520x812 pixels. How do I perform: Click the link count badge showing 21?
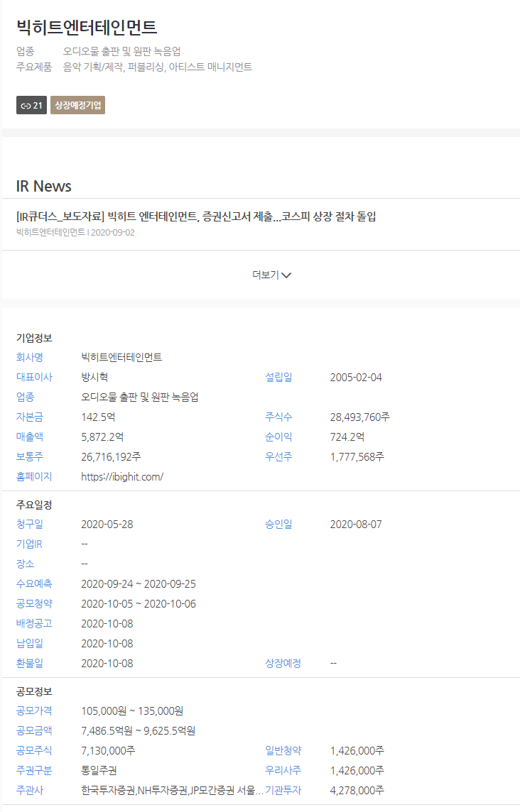31,105
